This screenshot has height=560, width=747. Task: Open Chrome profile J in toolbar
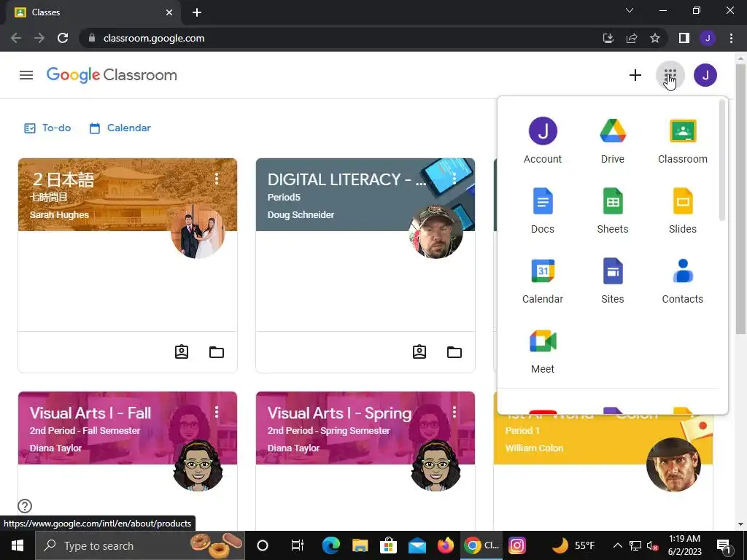(708, 38)
